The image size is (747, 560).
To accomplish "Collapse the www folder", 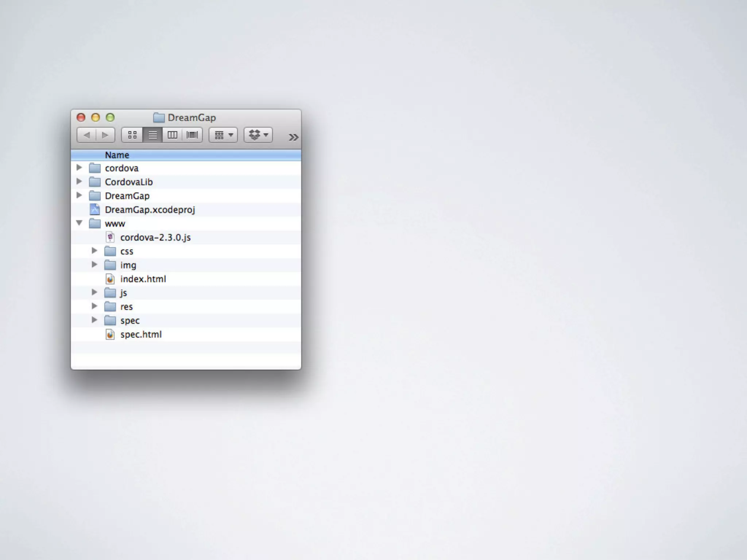I will (79, 223).
